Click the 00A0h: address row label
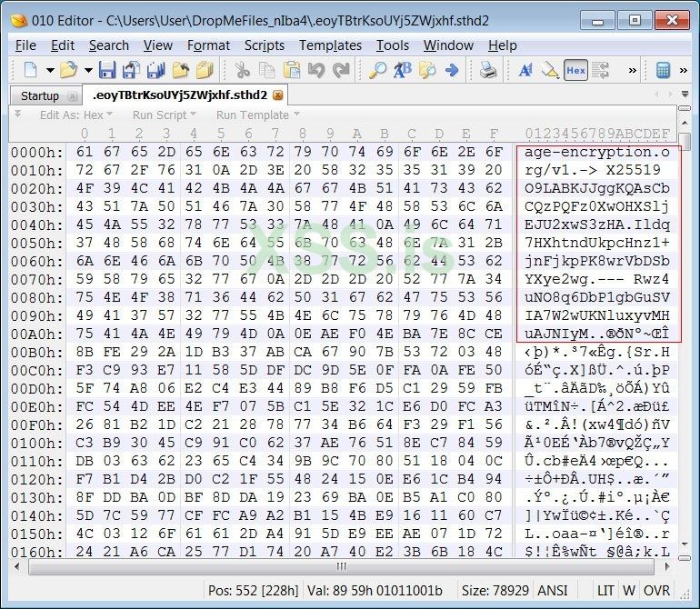The image size is (700, 609). click(x=37, y=334)
